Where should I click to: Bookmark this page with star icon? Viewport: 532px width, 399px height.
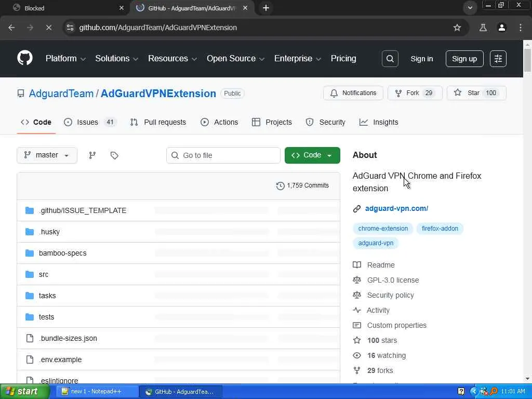(x=457, y=28)
